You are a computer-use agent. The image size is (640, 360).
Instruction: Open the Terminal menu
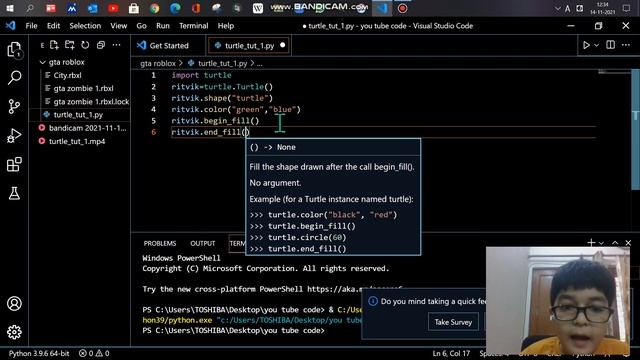tap(193, 26)
